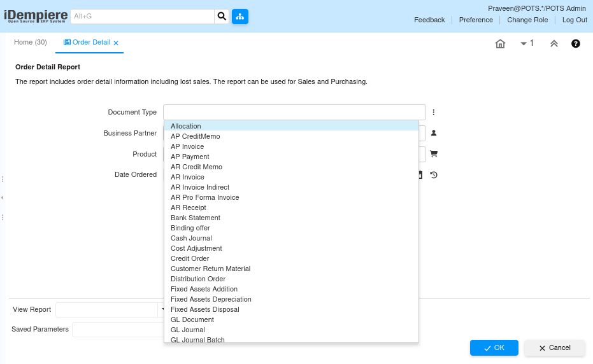Screen dimensions: 593x364
Task: Select Fixed Assets Addition
Action: [x=291, y=289]
